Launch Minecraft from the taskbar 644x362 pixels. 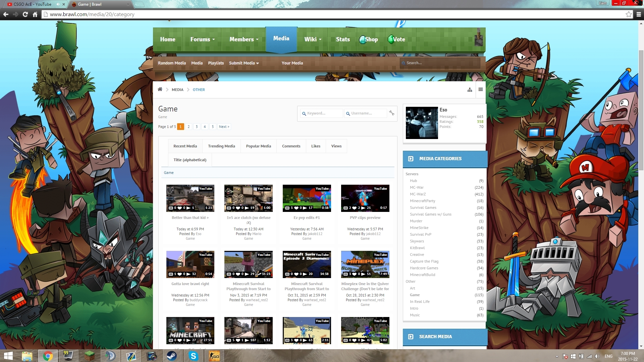click(89, 356)
